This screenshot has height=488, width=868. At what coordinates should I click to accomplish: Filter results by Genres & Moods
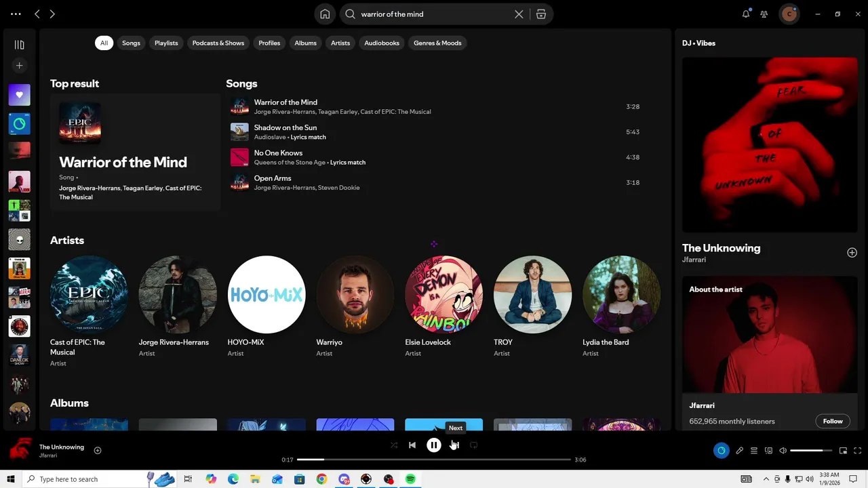(437, 43)
